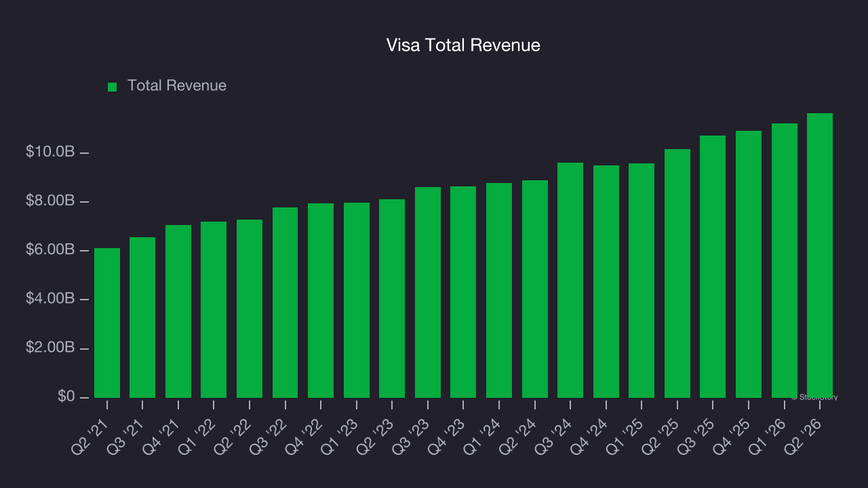Viewport: 868px width, 488px height.
Task: Select the Q2 '22 revenue bar
Action: coord(250,308)
